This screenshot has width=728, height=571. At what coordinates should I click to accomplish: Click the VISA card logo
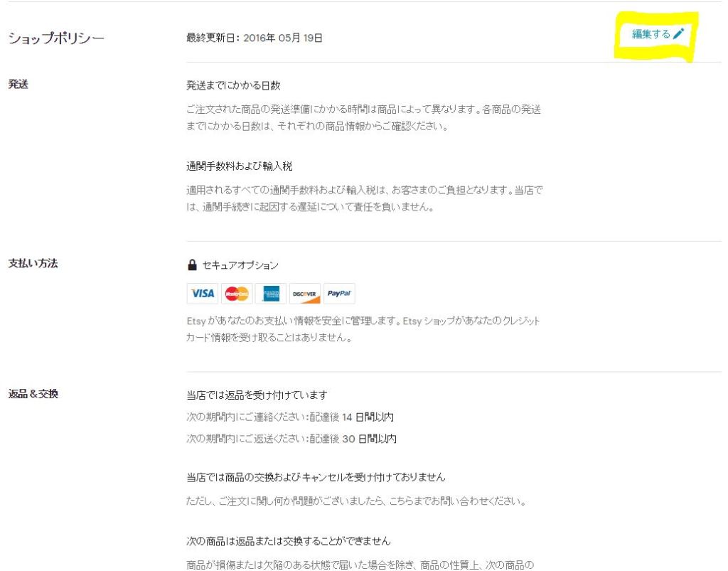[x=203, y=294]
